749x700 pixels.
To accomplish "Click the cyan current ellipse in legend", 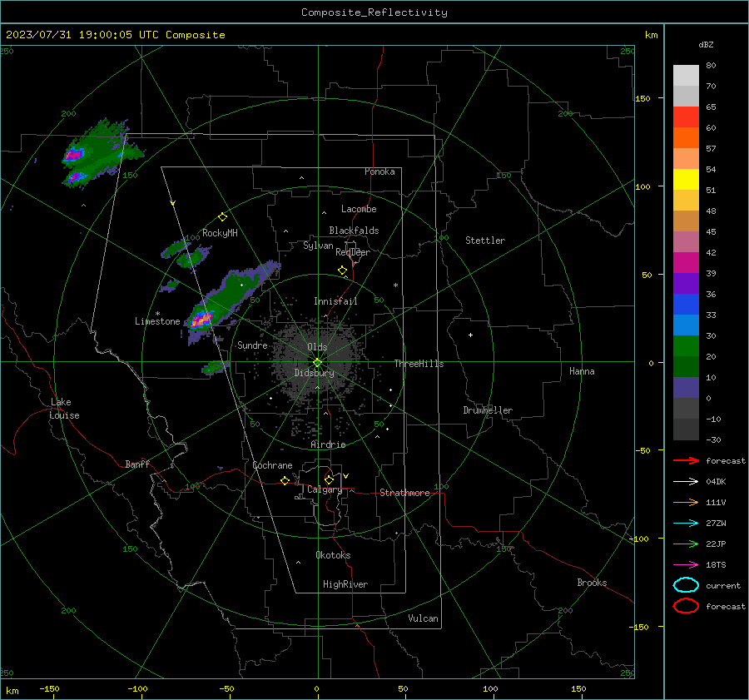I will pos(686,585).
